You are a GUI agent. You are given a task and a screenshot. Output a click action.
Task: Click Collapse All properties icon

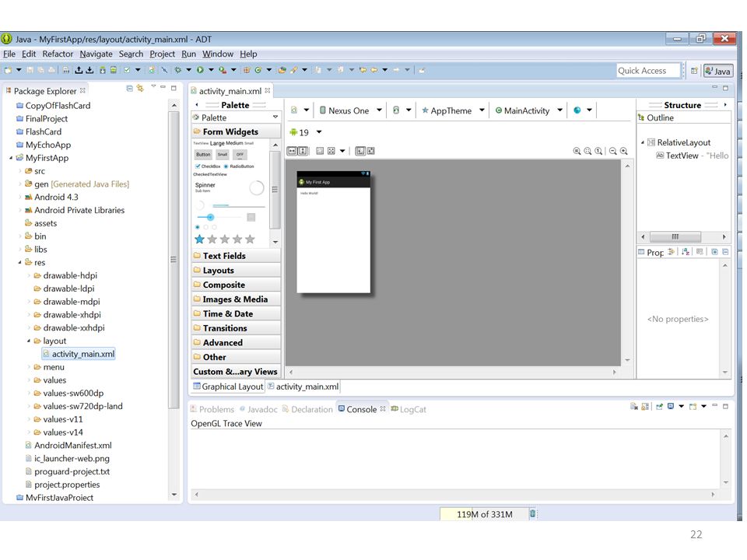[x=725, y=251]
